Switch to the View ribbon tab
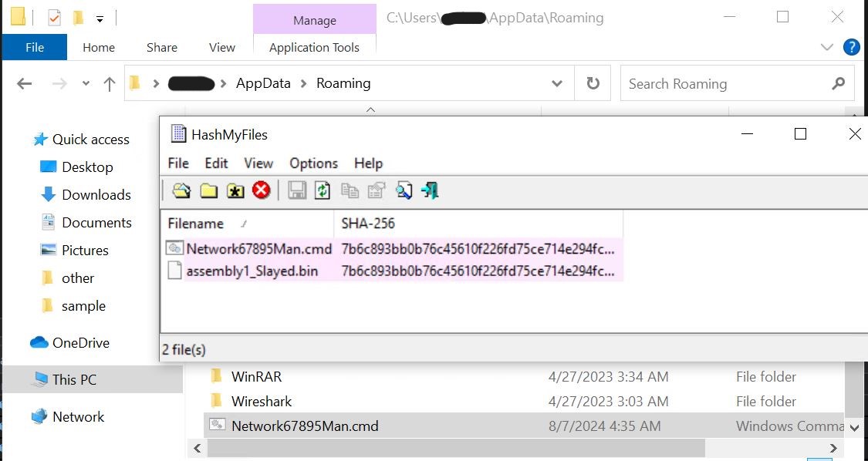 click(221, 47)
